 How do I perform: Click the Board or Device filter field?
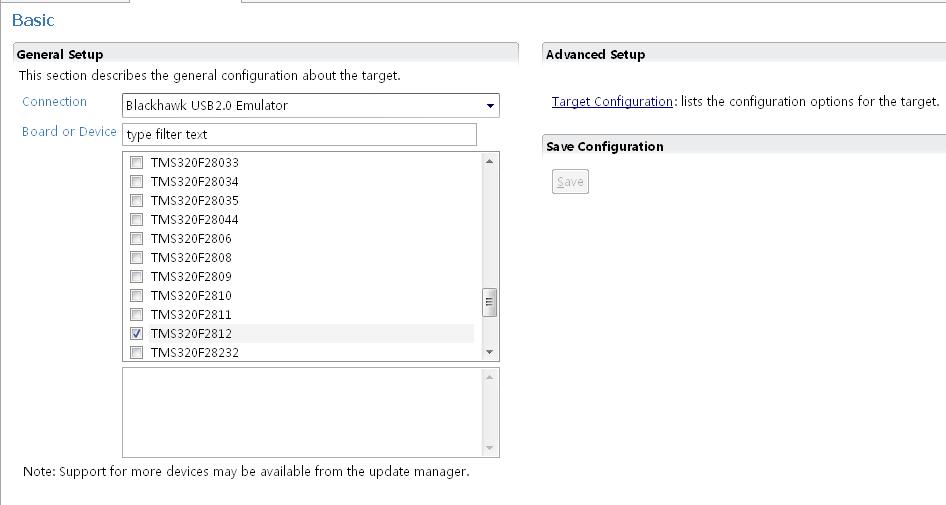tap(300, 134)
